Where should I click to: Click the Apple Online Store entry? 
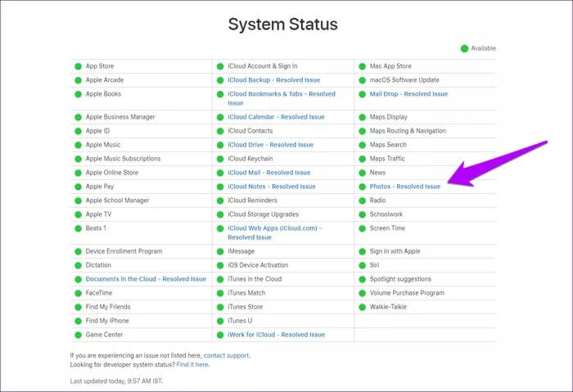pyautogui.click(x=112, y=173)
